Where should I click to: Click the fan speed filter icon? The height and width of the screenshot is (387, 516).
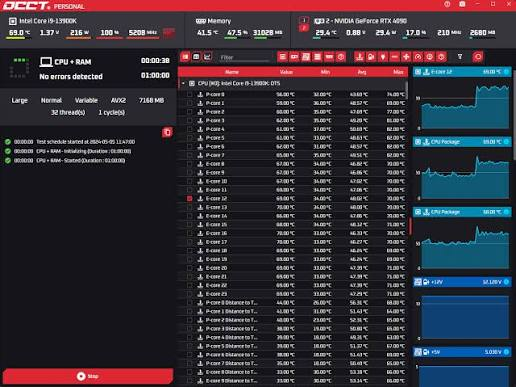(x=406, y=57)
